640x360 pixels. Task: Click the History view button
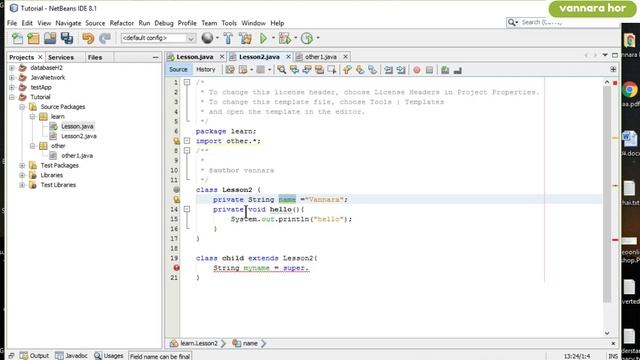coord(206,70)
